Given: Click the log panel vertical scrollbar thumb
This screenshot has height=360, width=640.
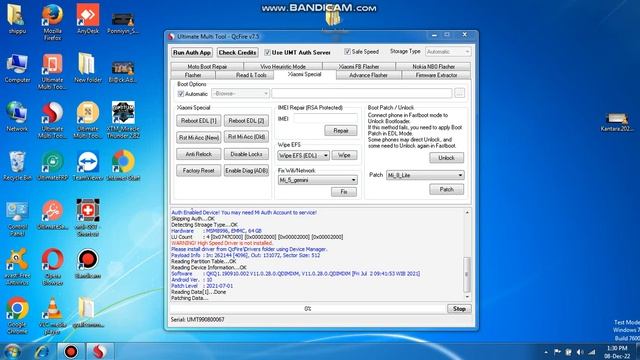Looking at the screenshot, I should [x=467, y=274].
